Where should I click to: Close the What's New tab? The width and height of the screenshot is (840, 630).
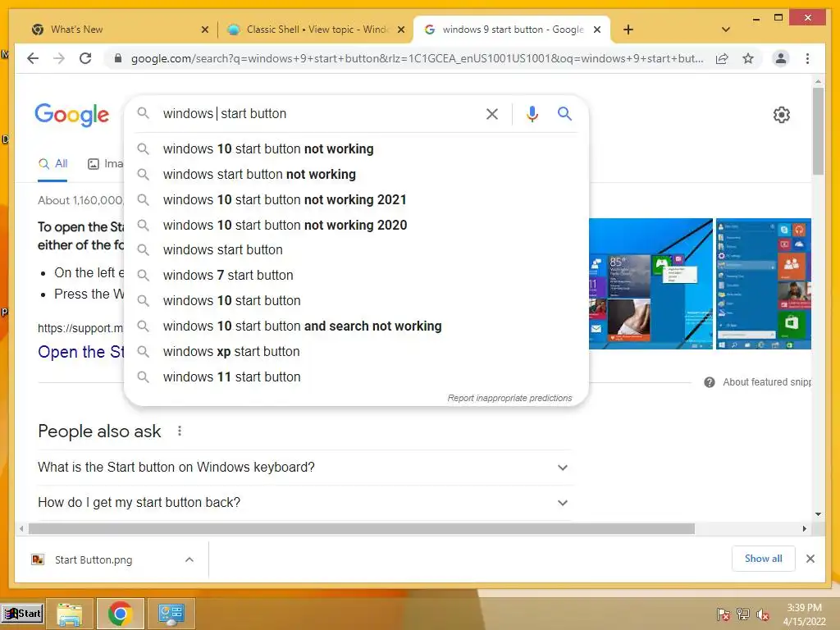[x=204, y=30]
